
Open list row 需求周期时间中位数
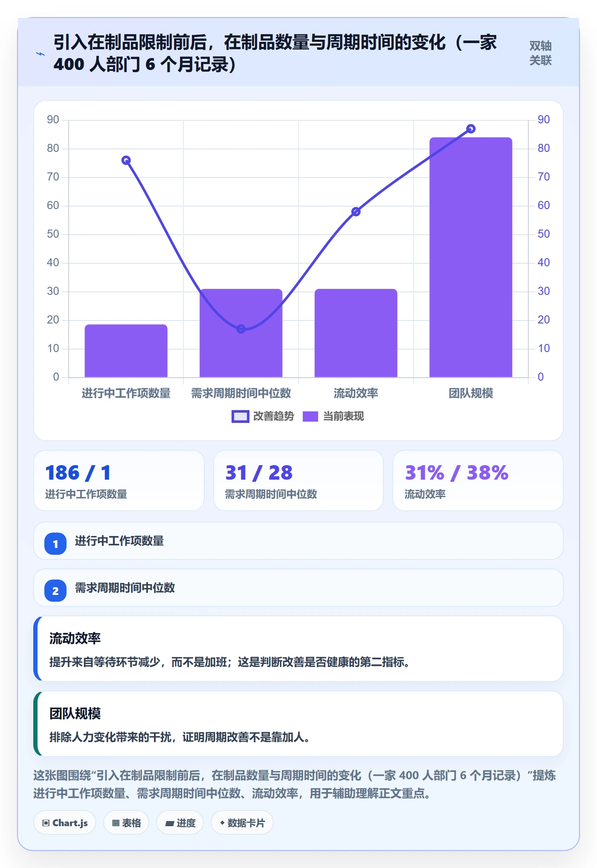[298, 588]
